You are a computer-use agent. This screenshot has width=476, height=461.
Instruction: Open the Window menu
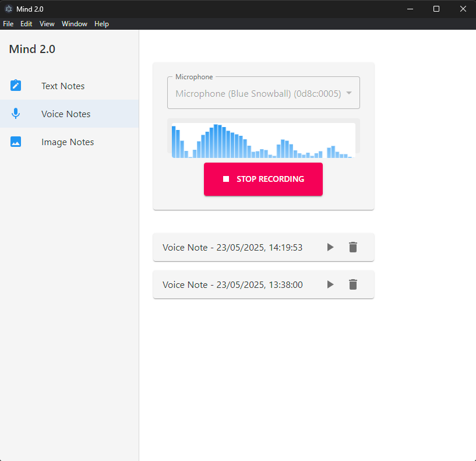click(x=75, y=24)
